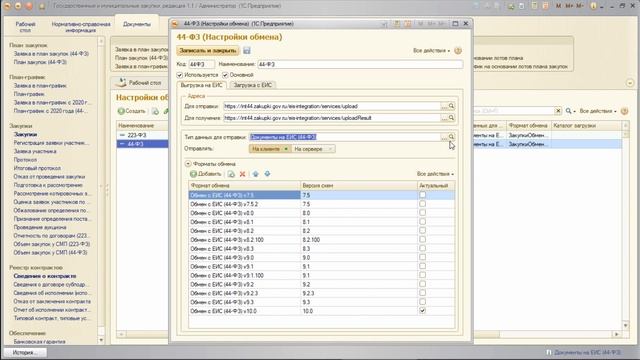Open the Рабочий стол section

click(x=25, y=27)
